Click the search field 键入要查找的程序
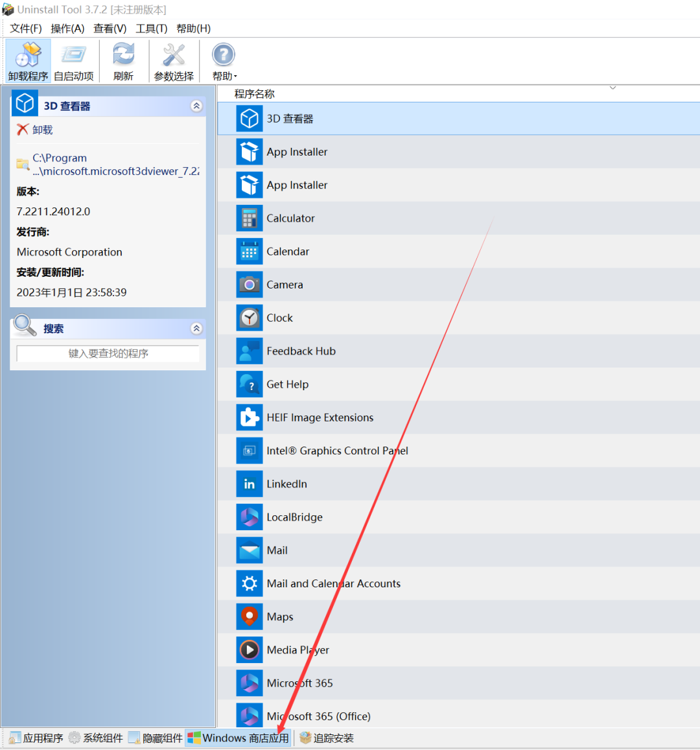The image size is (700, 750). pos(108,353)
